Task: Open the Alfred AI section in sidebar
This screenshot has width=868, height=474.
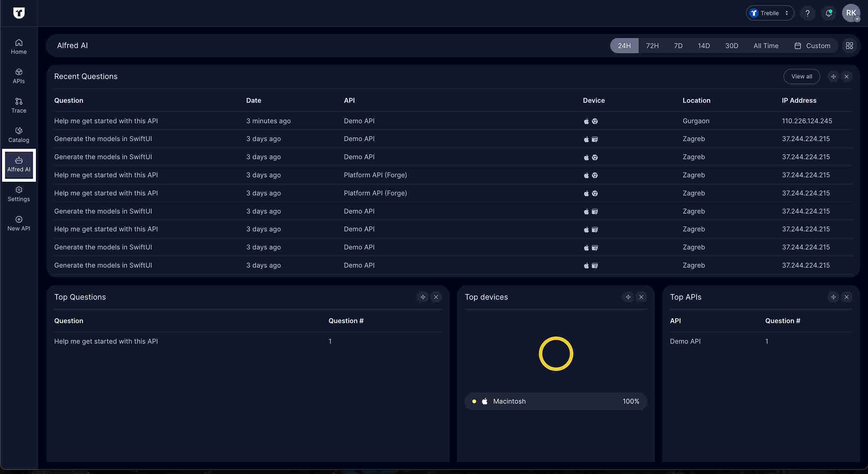Action: (19, 165)
